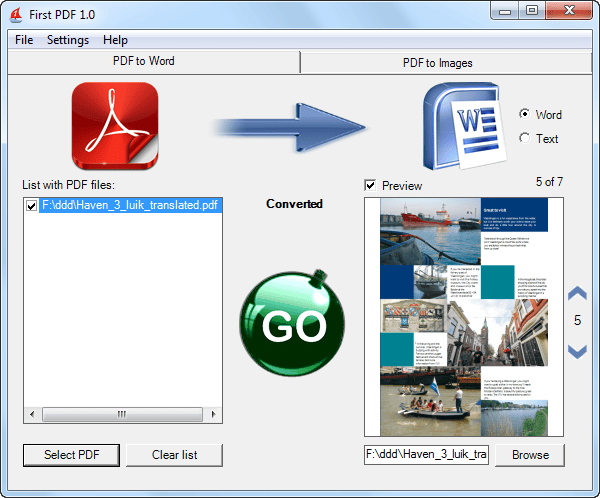Maximize the First PDF window

532,11
